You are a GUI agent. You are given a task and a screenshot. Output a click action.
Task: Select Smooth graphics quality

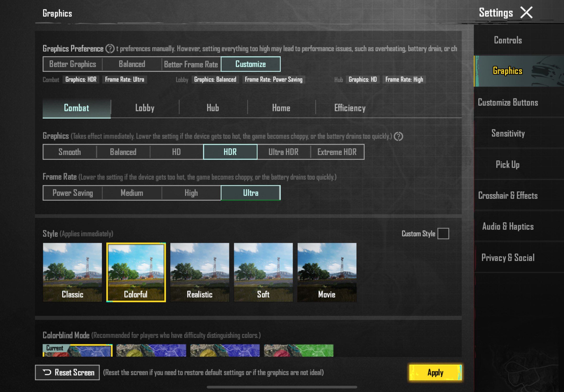pyautogui.click(x=70, y=152)
